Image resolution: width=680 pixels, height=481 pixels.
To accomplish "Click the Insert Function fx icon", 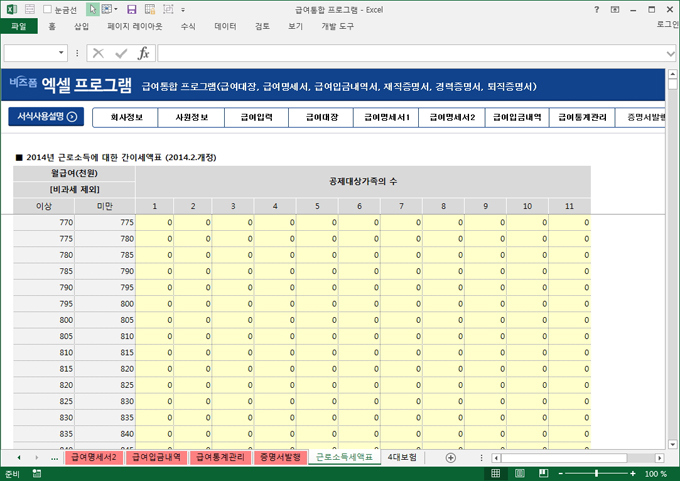I will [143, 53].
